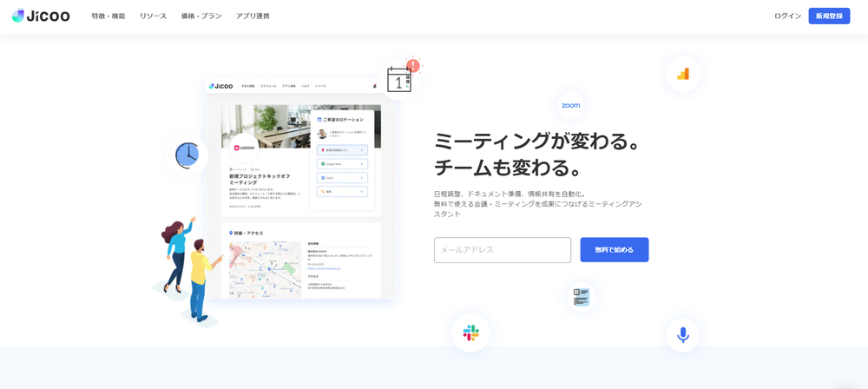Open the 特徴・機能 menu
Image resolution: width=868 pixels, height=389 pixels.
pyautogui.click(x=108, y=16)
